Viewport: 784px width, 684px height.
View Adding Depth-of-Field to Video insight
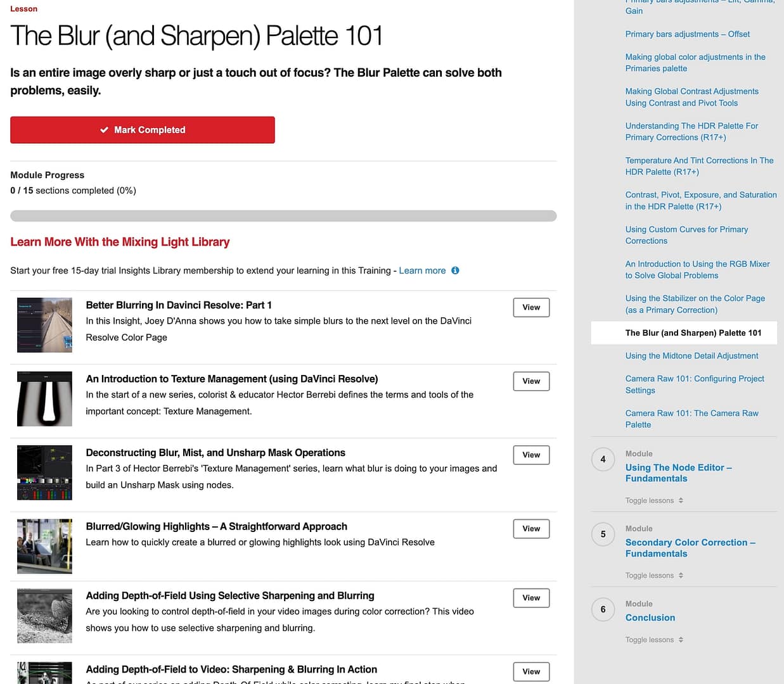(x=531, y=672)
